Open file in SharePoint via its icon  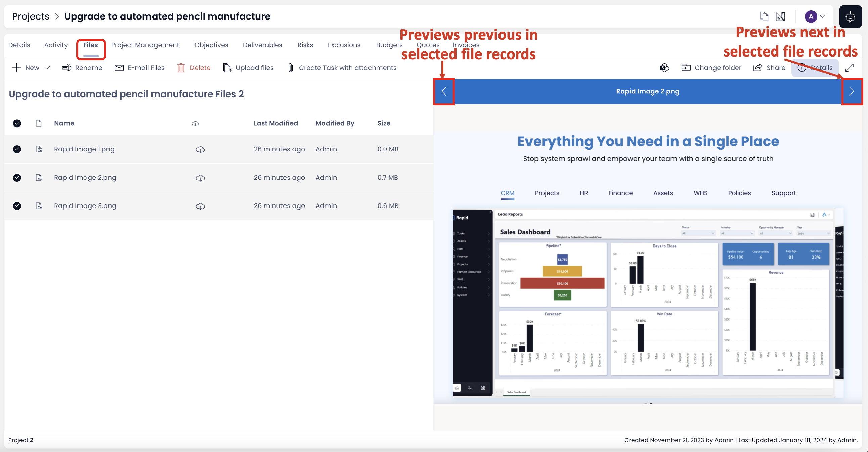(x=664, y=68)
